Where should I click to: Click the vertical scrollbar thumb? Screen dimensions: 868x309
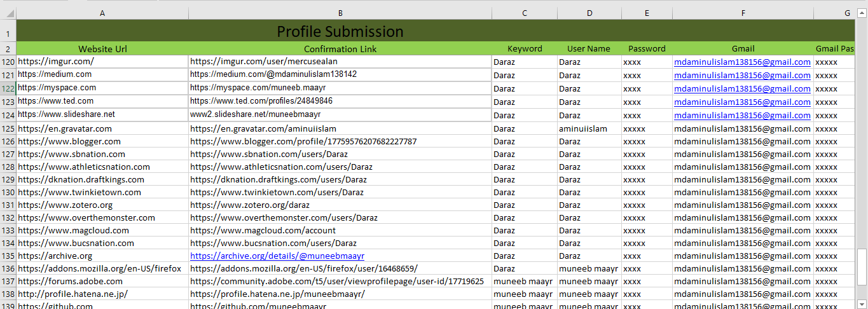coord(862,267)
